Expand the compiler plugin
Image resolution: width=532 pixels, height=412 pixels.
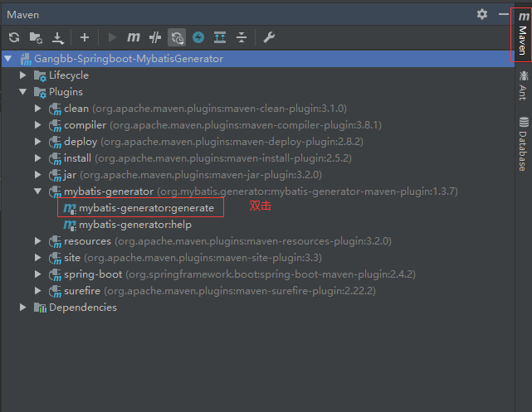(37, 125)
